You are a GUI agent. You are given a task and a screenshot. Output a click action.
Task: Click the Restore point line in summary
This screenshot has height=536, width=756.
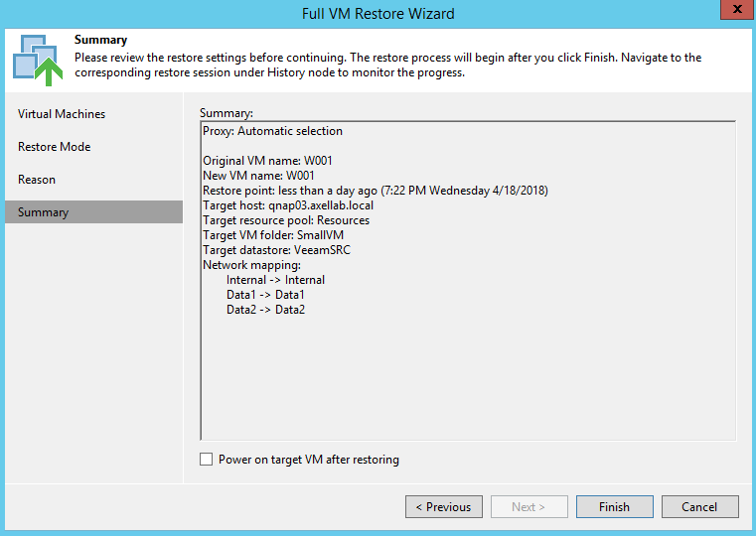pos(375,191)
